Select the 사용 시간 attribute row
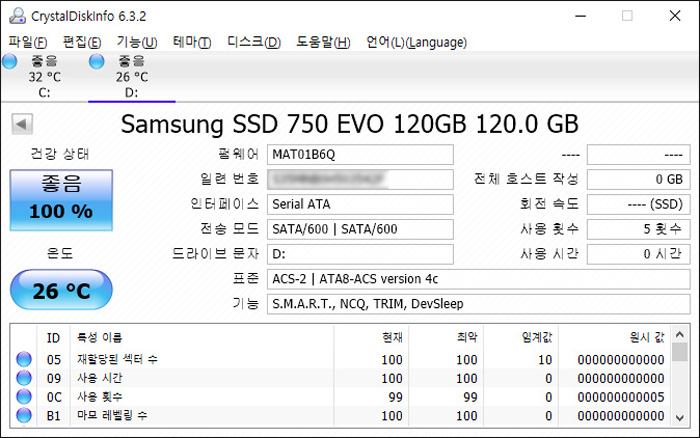The width and height of the screenshot is (700, 438). point(341,378)
